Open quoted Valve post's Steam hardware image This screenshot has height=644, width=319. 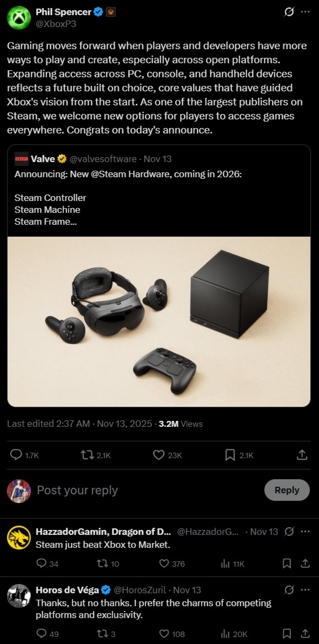coord(159,322)
